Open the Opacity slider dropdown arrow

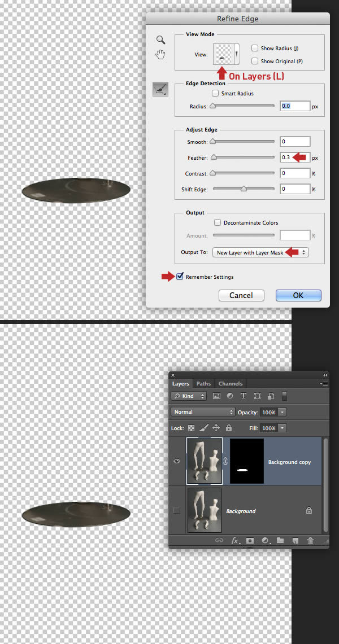(282, 412)
